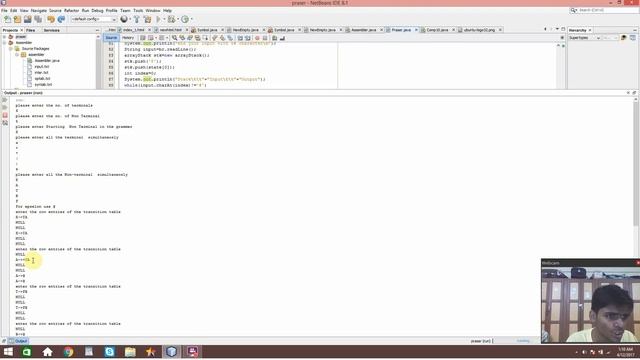The width and height of the screenshot is (640, 360).
Task: Select Assembler.java in project tree
Action: tap(47, 60)
